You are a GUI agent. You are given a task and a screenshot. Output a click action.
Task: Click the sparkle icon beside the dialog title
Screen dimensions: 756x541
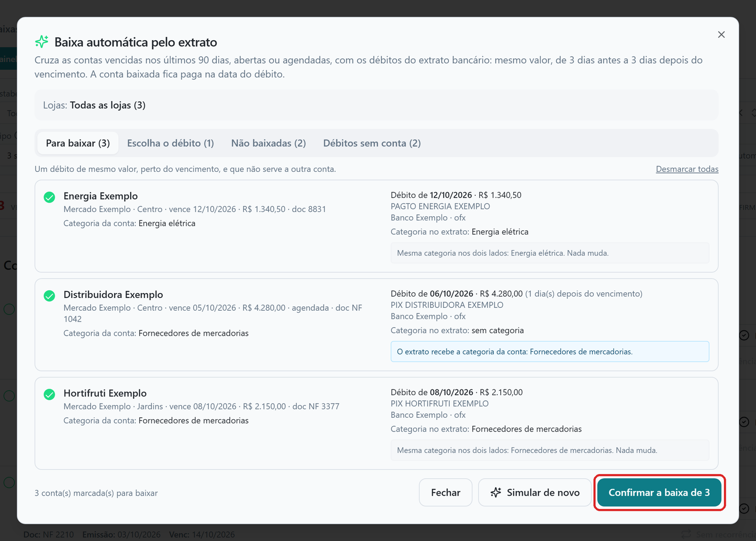click(x=42, y=42)
